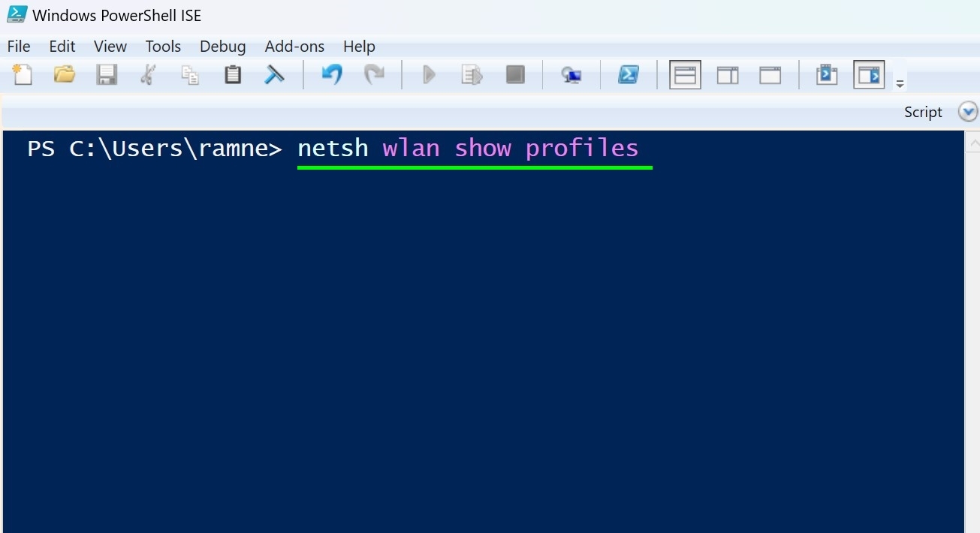Open toolbar overflow options arrow

pyautogui.click(x=900, y=83)
